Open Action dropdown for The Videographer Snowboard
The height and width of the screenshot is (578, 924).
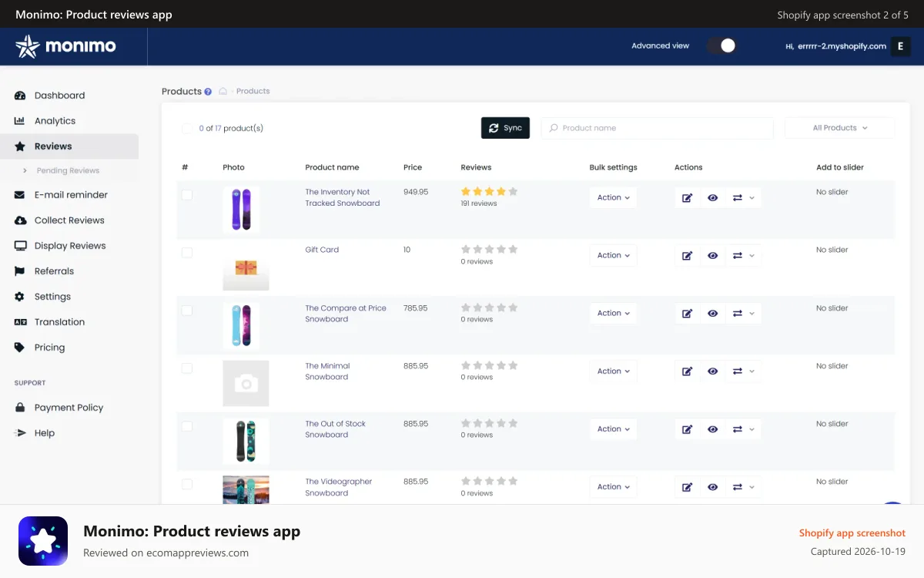click(x=614, y=486)
